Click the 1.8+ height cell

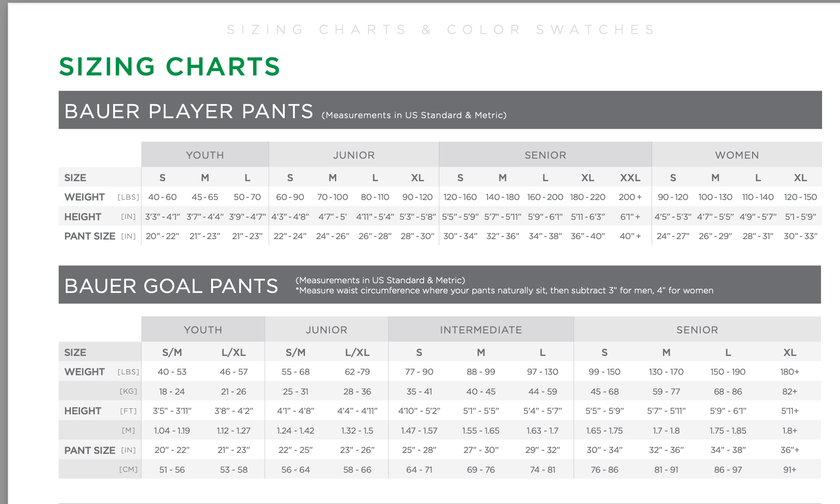tap(789, 431)
